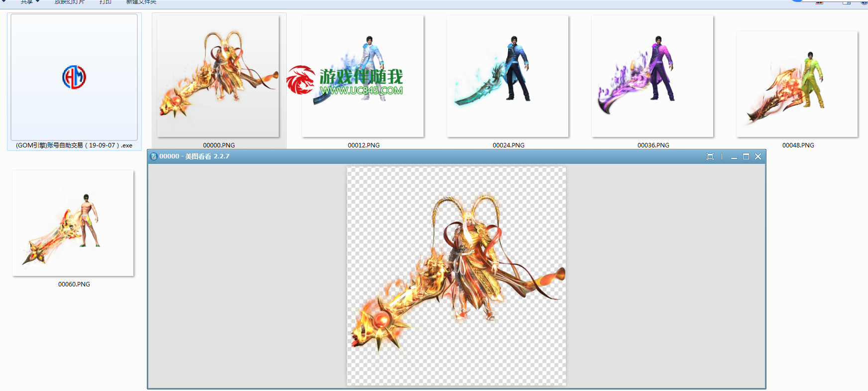This screenshot has width=868, height=391.
Task: Click the file name 00060.PNG
Action: [x=74, y=284]
